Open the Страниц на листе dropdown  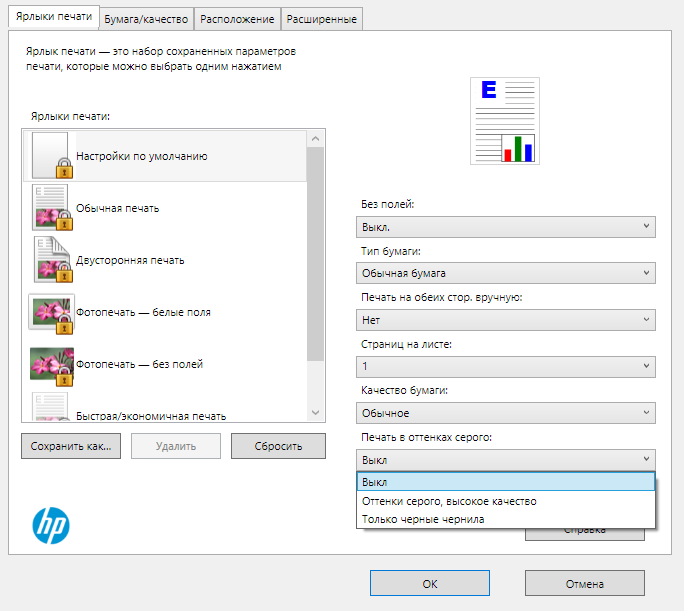[505, 366]
